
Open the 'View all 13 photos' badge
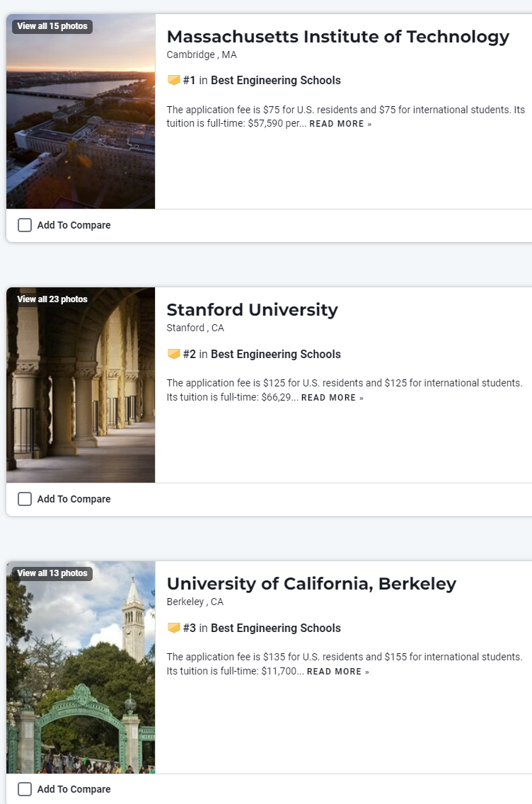click(x=52, y=573)
